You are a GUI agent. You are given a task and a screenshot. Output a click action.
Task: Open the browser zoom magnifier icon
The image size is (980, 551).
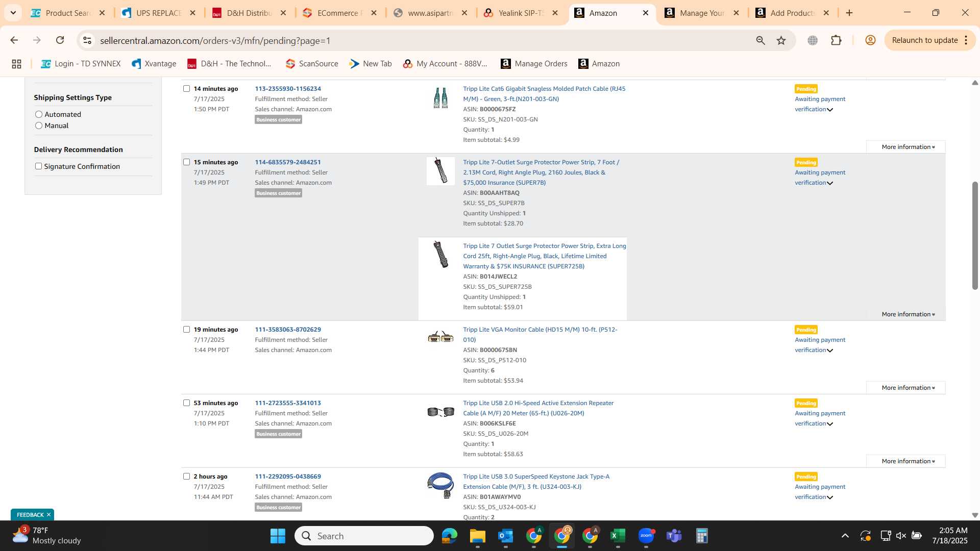[761, 40]
